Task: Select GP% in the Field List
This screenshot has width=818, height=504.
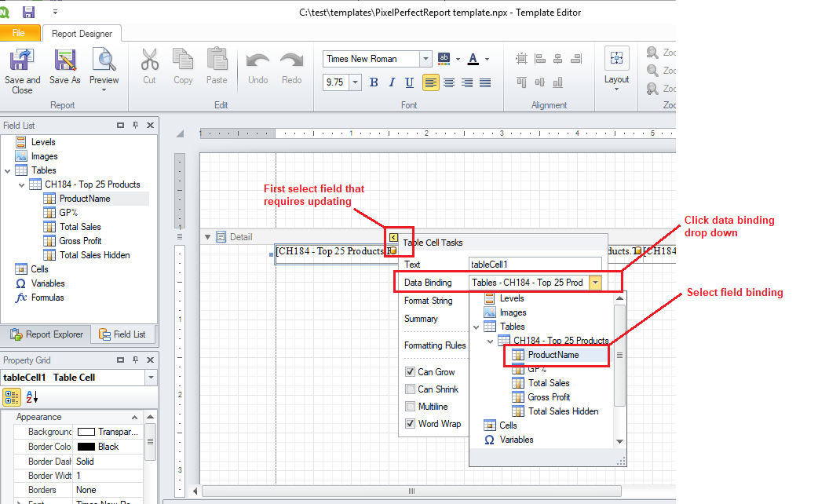Action: point(68,213)
